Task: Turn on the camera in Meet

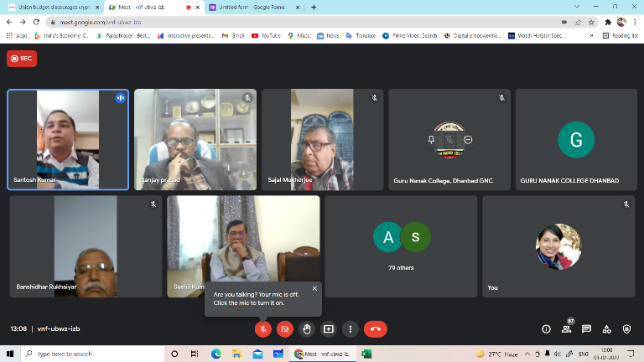Action: [x=285, y=329]
